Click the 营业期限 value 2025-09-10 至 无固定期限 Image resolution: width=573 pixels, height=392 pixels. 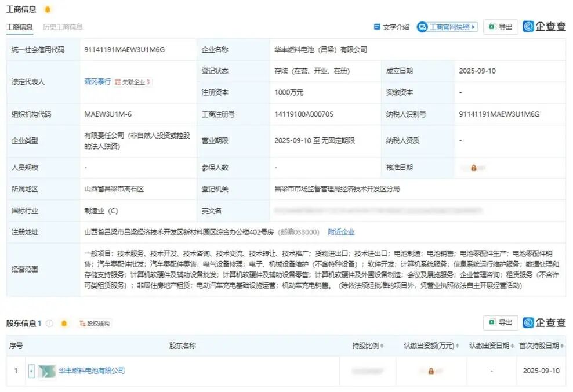click(x=315, y=140)
